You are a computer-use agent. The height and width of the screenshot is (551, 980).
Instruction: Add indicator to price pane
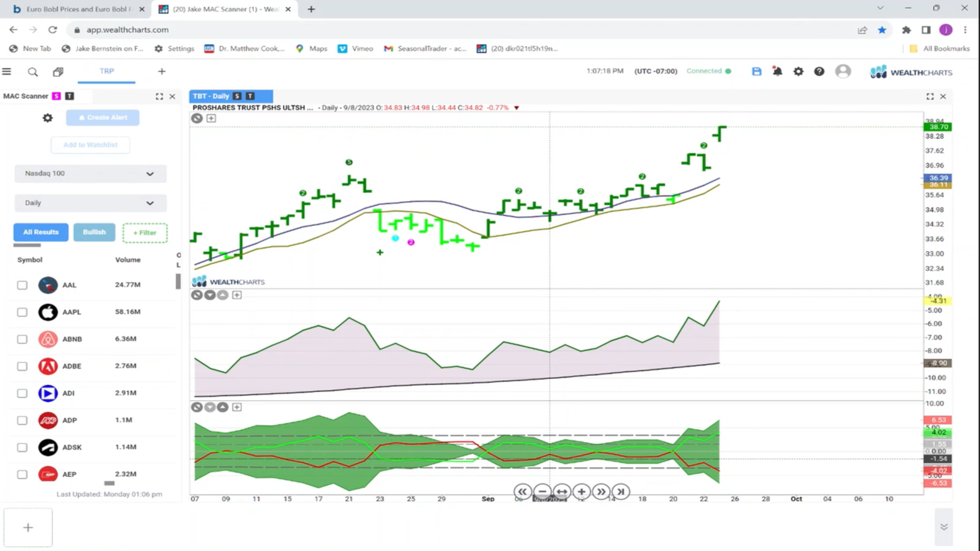pos(211,118)
